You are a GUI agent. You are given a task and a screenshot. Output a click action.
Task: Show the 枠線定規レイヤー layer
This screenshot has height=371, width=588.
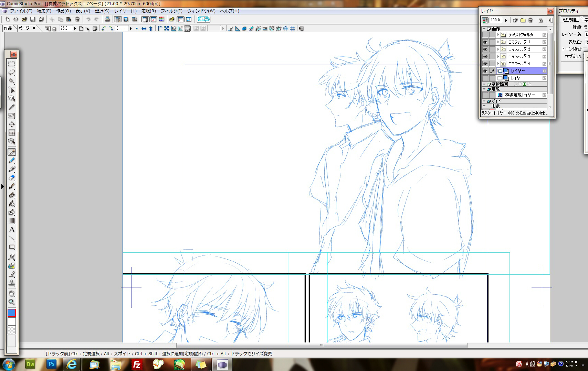tap(485, 95)
